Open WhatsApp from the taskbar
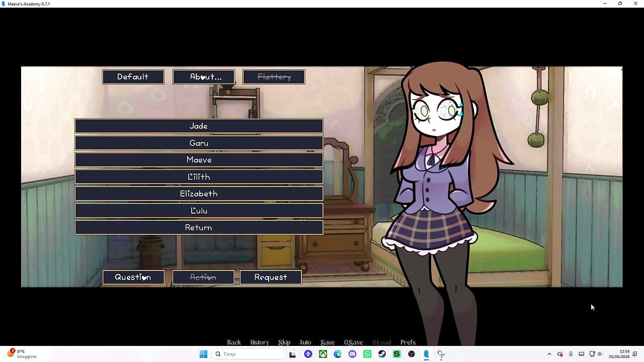644x362 pixels. click(x=367, y=354)
